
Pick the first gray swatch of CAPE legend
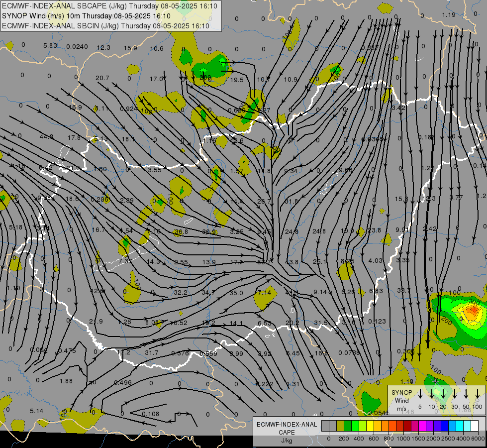[x=325, y=426]
